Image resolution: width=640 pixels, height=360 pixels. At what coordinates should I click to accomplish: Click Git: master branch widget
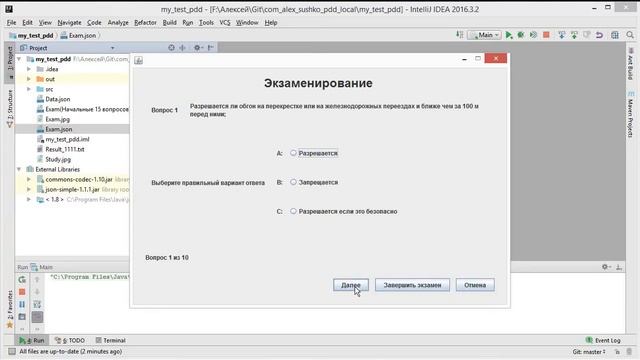tap(589, 351)
